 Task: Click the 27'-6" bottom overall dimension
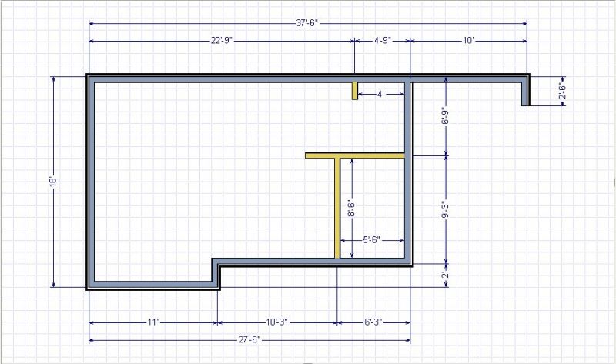[x=249, y=339]
